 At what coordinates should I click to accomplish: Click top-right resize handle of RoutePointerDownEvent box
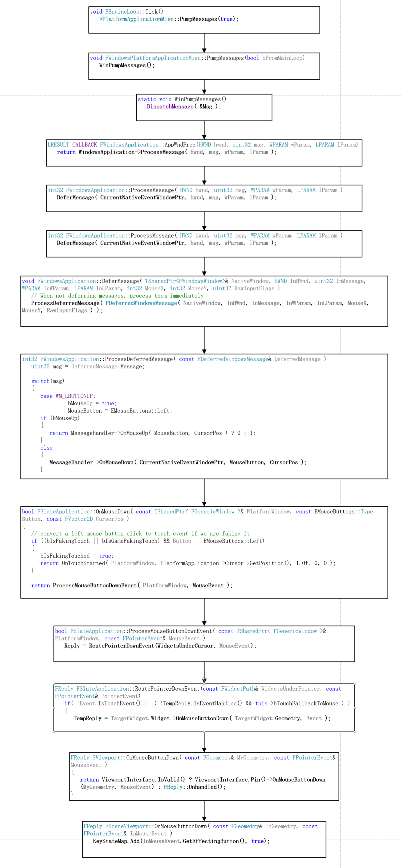[x=354, y=684]
